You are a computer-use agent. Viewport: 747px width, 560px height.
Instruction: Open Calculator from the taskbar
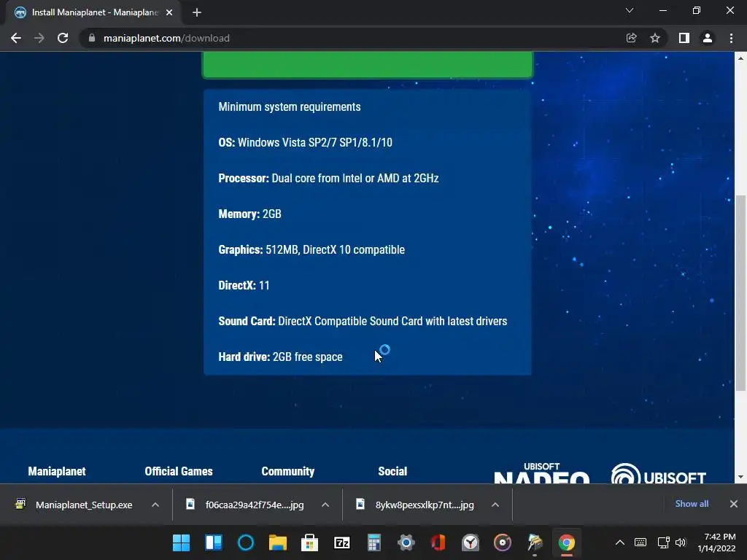point(374,542)
